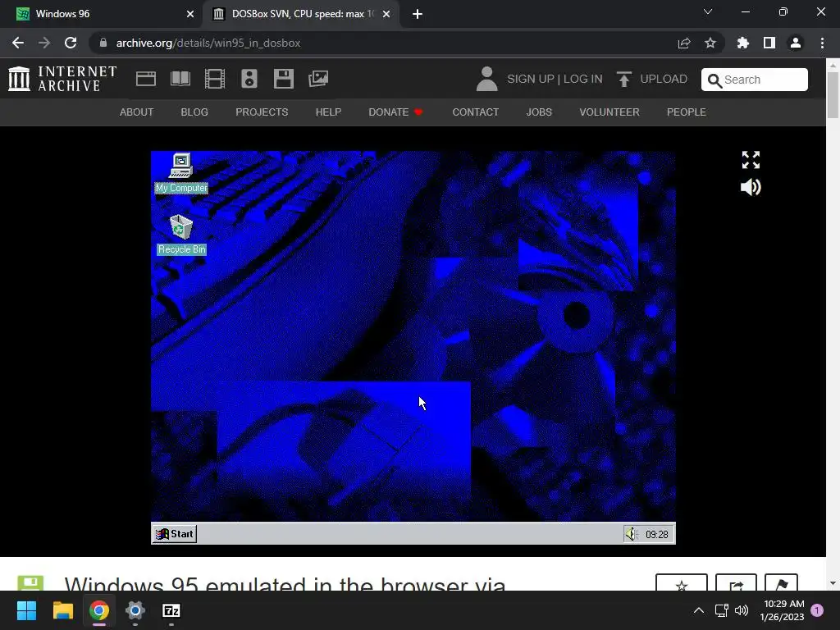Image resolution: width=840 pixels, height=630 pixels.
Task: Open the notification badge
Action: [817, 610]
